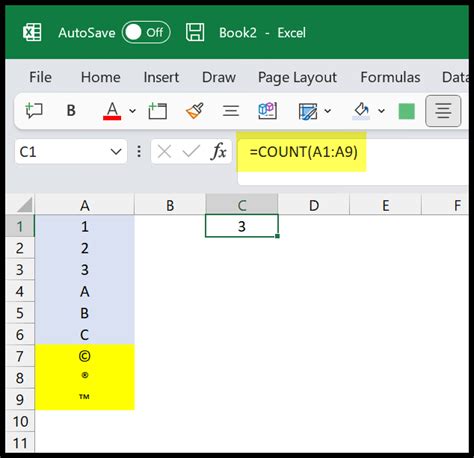Select column B header
474x458 pixels.
(x=170, y=205)
